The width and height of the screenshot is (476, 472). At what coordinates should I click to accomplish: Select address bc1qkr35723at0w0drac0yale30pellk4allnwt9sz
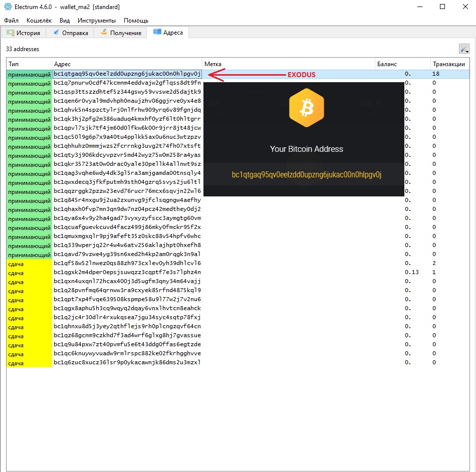[127, 164]
